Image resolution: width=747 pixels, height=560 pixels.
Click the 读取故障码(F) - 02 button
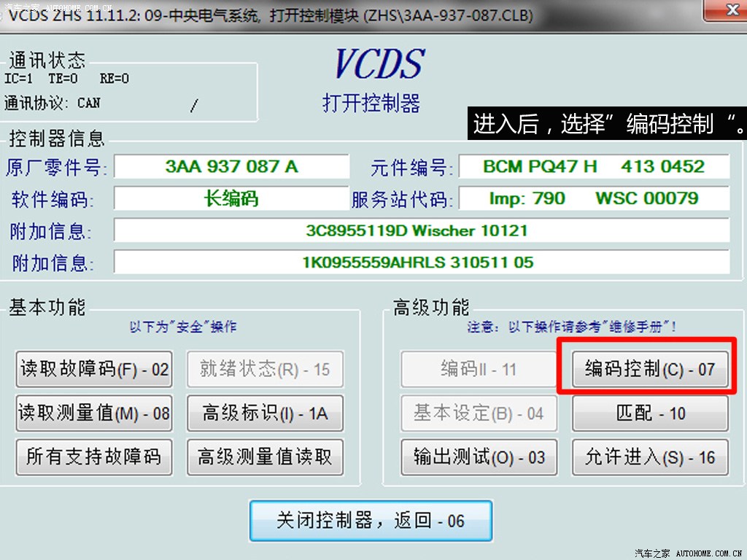pyautogui.click(x=94, y=369)
